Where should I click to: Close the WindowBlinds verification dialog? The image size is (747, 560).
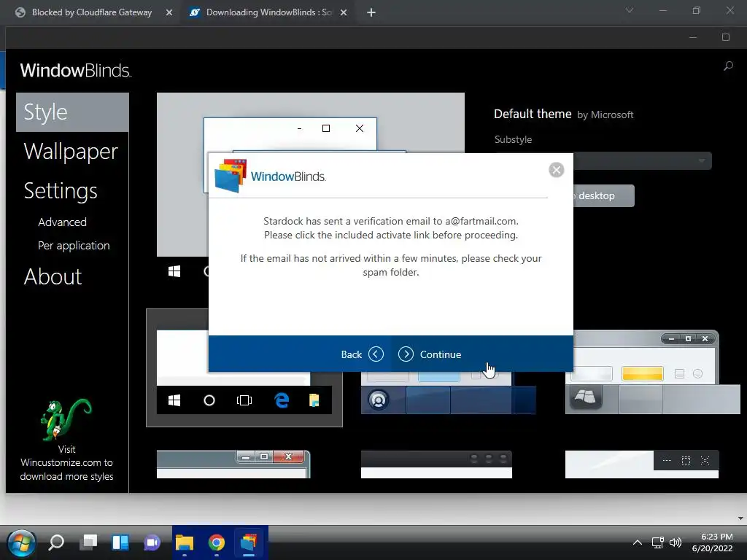[556, 170]
